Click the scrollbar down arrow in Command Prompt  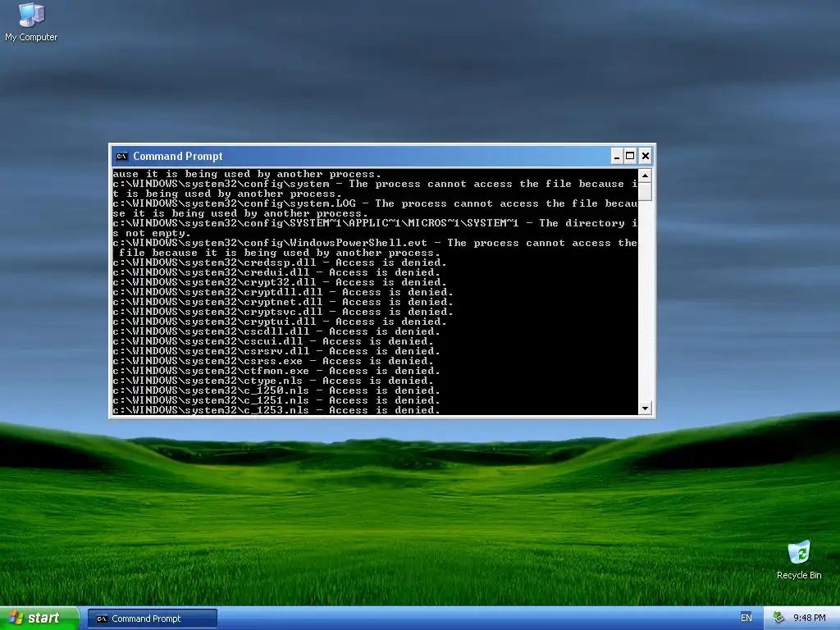click(x=645, y=409)
